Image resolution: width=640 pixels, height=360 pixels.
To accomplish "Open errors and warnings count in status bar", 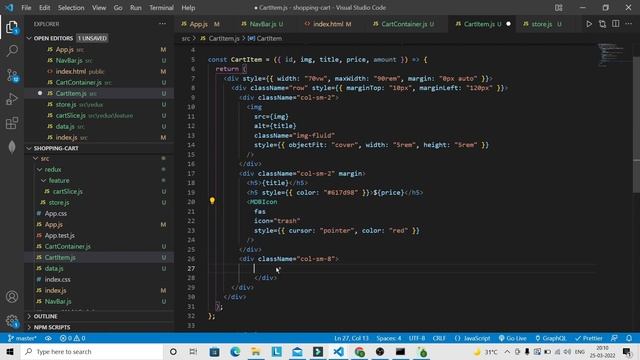I will click(73, 338).
